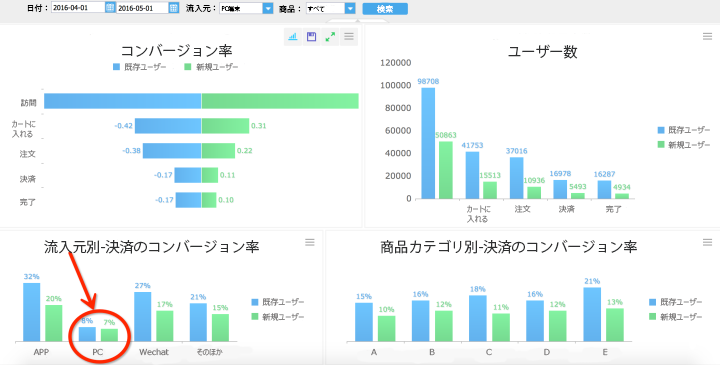
Task: Open calendar picker for start date 2016-04-01
Action: click(x=110, y=7)
